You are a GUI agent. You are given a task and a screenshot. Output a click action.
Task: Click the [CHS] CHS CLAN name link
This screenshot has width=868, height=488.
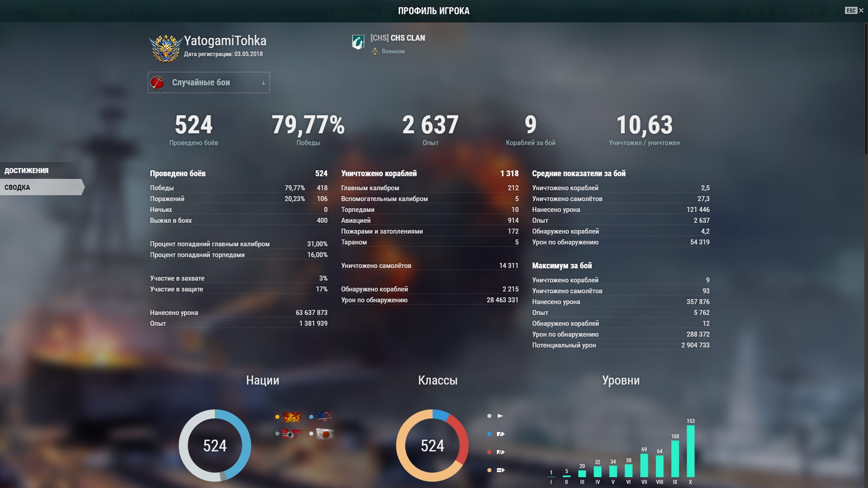[398, 38]
